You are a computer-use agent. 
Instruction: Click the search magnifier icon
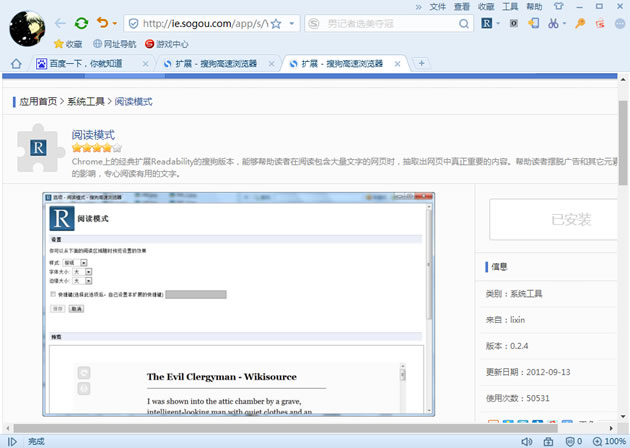click(x=464, y=24)
